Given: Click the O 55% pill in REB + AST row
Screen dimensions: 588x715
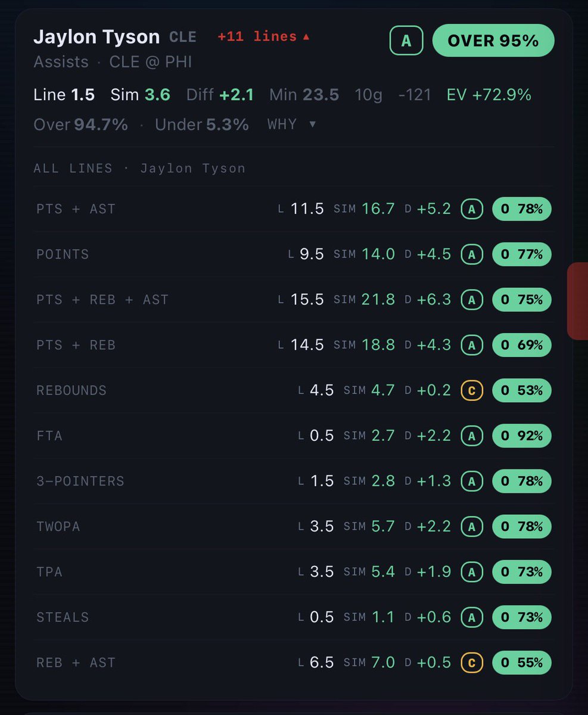Looking at the screenshot, I should coord(522,663).
